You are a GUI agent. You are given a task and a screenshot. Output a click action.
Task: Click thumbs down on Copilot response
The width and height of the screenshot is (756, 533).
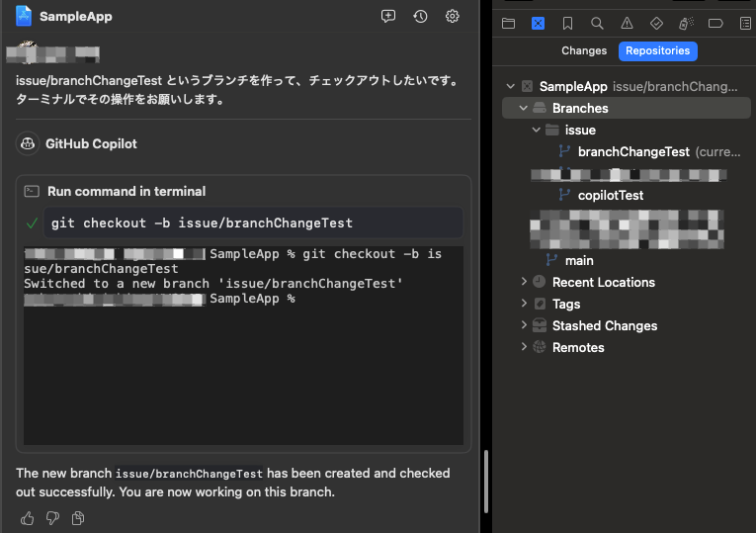[x=52, y=518]
